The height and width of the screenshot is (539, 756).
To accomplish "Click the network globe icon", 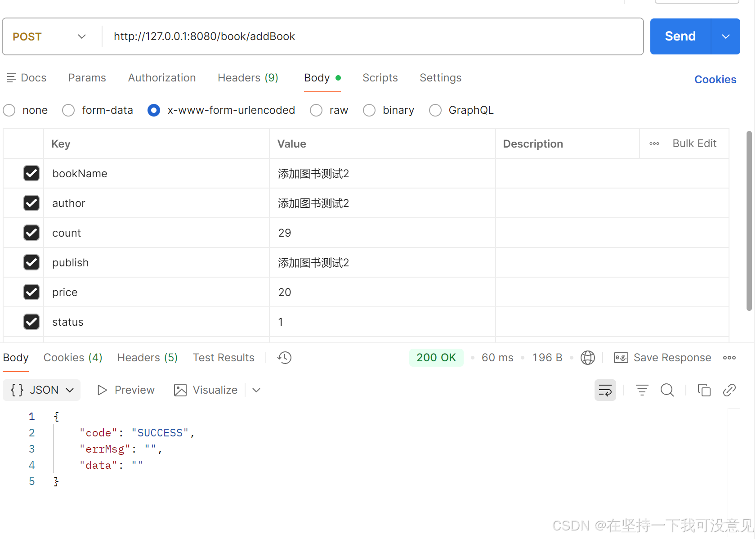I will point(587,358).
